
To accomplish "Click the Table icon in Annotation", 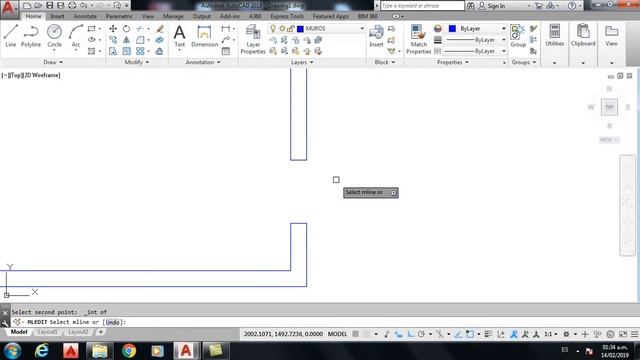I will [226, 51].
